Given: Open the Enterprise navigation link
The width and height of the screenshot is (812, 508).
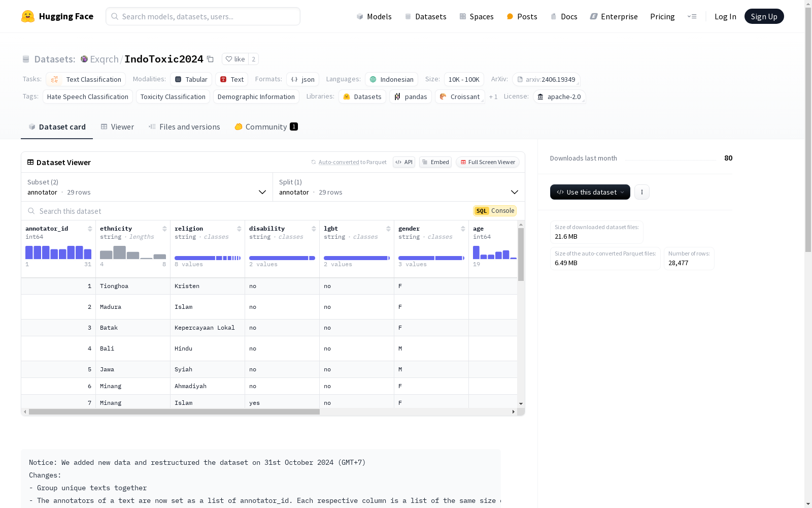Looking at the screenshot, I should tap(614, 16).
